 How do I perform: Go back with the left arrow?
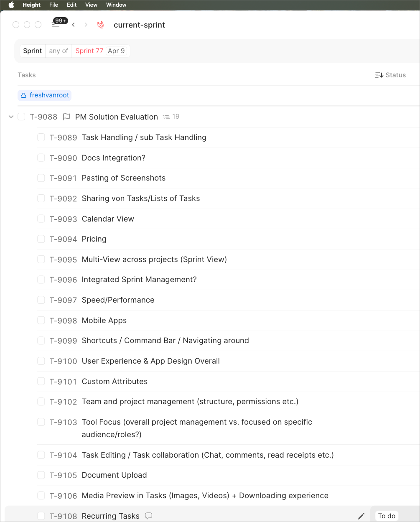pos(73,25)
